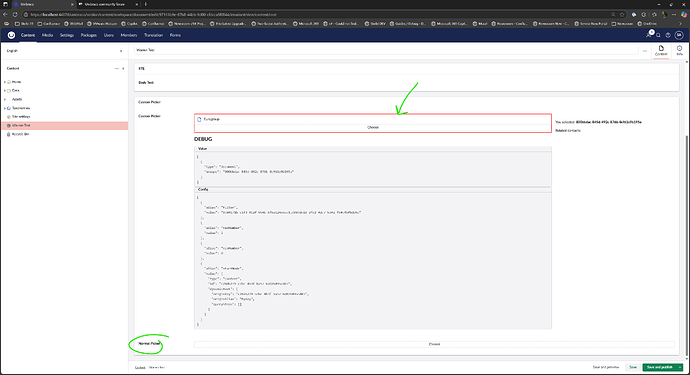Image resolution: width=690 pixels, height=375 pixels.
Task: Open a new browser tab
Action: [x=145, y=4]
